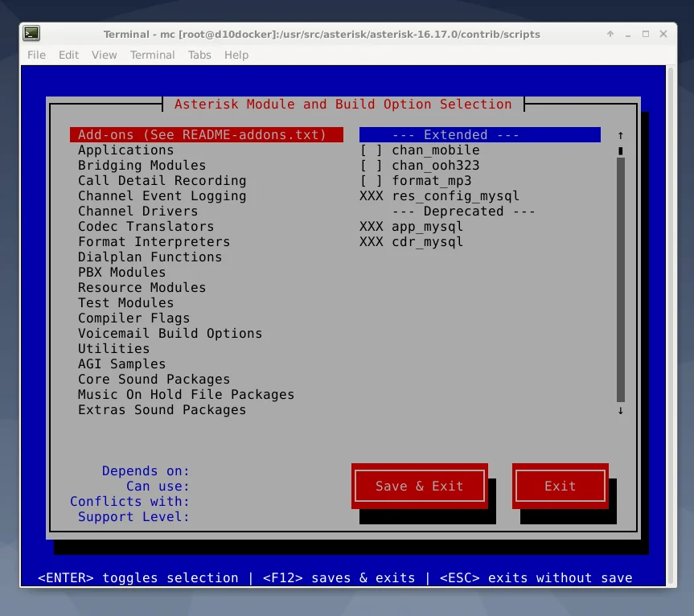This screenshot has height=616, width=694.
Task: Select the Resource Modules category
Action: pyautogui.click(x=142, y=288)
